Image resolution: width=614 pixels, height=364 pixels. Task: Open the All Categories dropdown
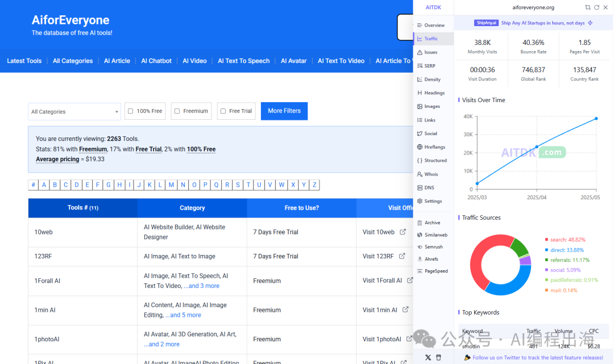click(74, 112)
